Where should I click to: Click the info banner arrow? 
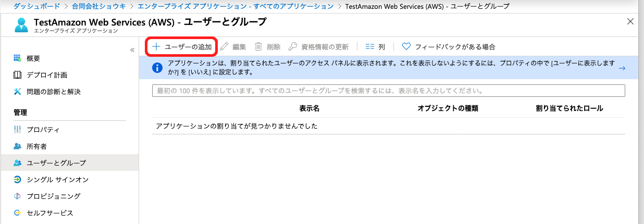[622, 68]
